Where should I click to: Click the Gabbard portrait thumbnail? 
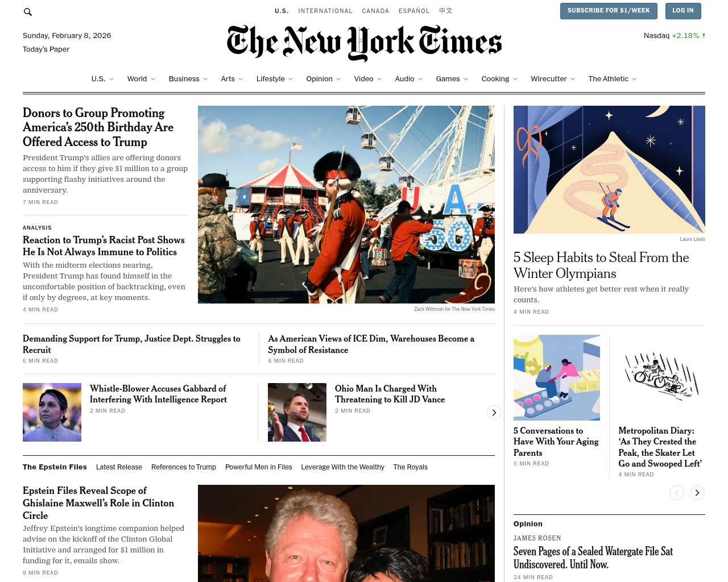52,412
